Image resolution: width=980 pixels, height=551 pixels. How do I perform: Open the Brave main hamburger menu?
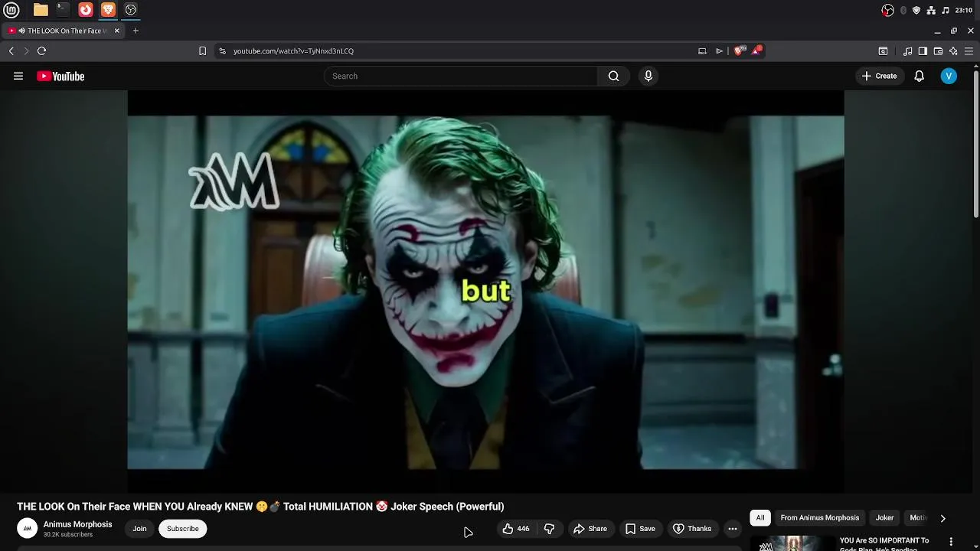point(969,51)
